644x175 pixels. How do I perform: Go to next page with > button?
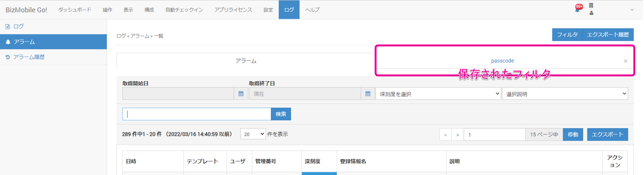[458, 134]
